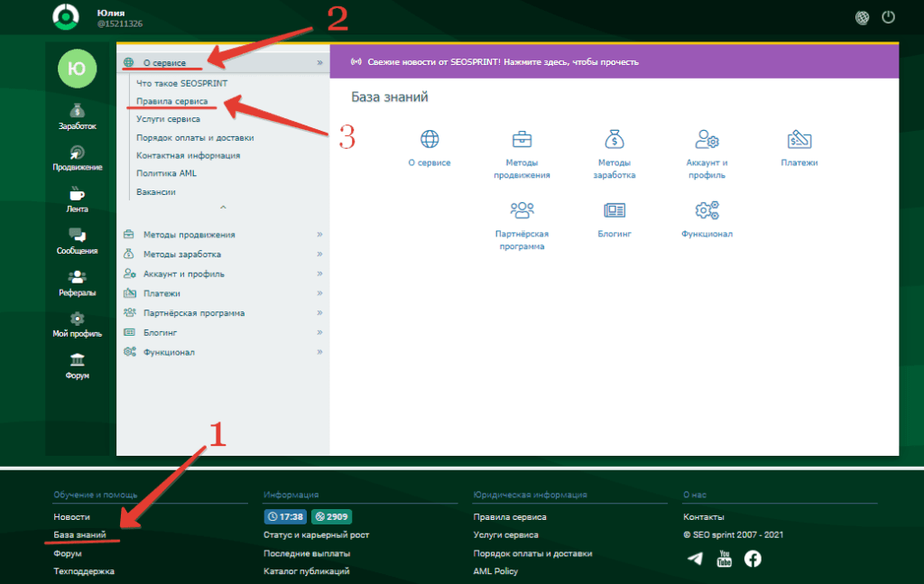Click the Методы продвижения briefcase tile
The width and height of the screenshot is (924, 584).
pos(522,139)
